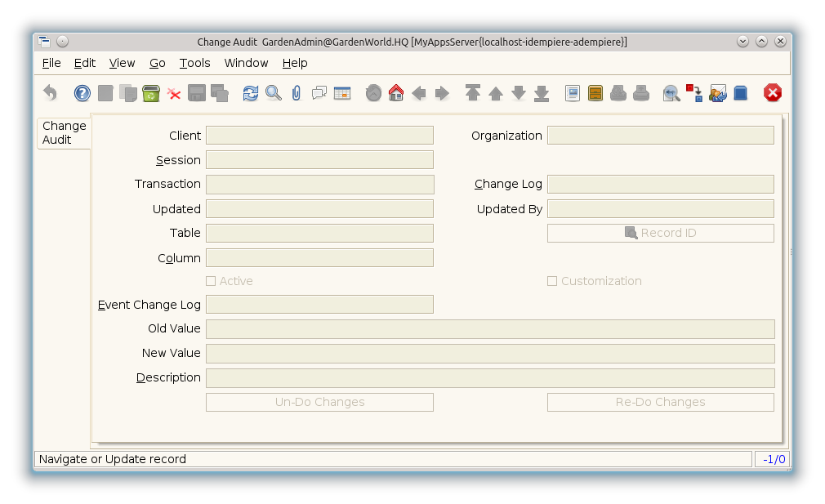
Task: Select the Change Audit tab
Action: click(x=64, y=132)
